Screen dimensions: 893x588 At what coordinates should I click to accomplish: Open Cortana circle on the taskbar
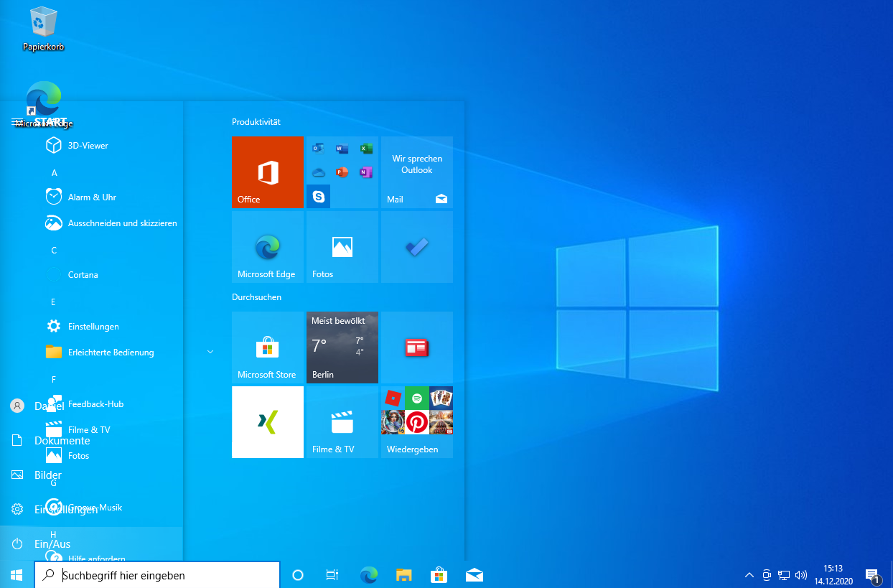[x=298, y=574]
